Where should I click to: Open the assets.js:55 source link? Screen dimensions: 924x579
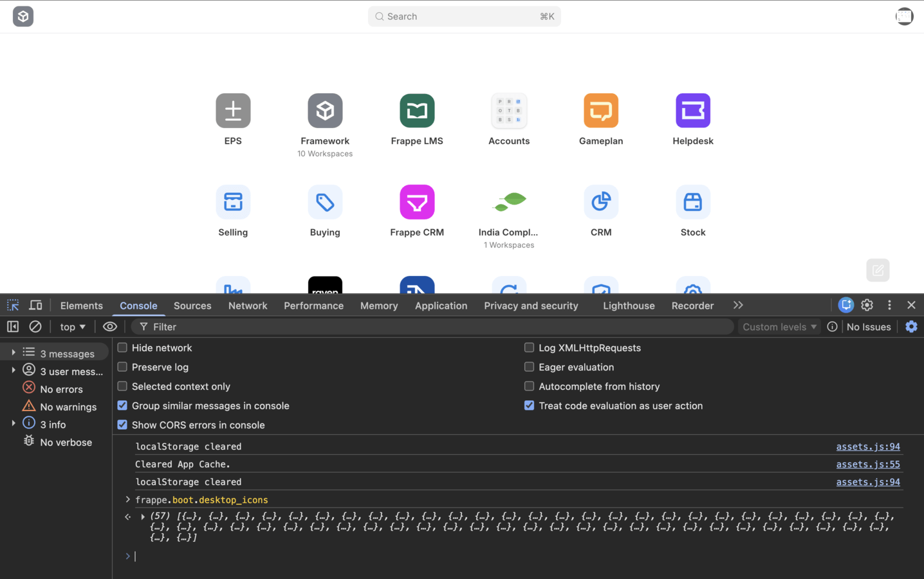[867, 464]
